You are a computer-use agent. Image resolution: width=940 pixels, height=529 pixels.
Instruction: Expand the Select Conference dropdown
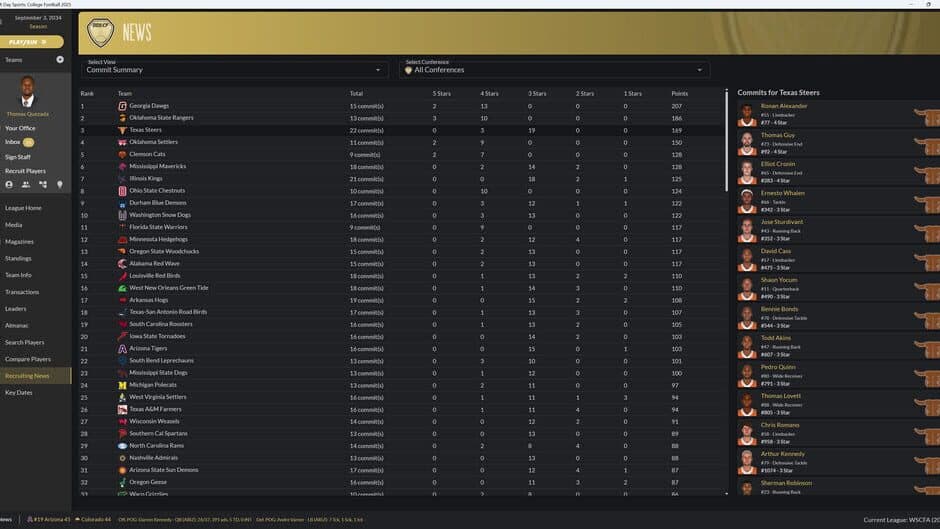[555, 70]
